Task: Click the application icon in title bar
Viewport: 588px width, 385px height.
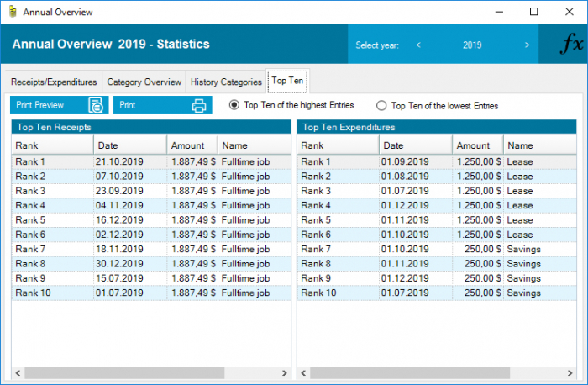Action: pyautogui.click(x=10, y=13)
